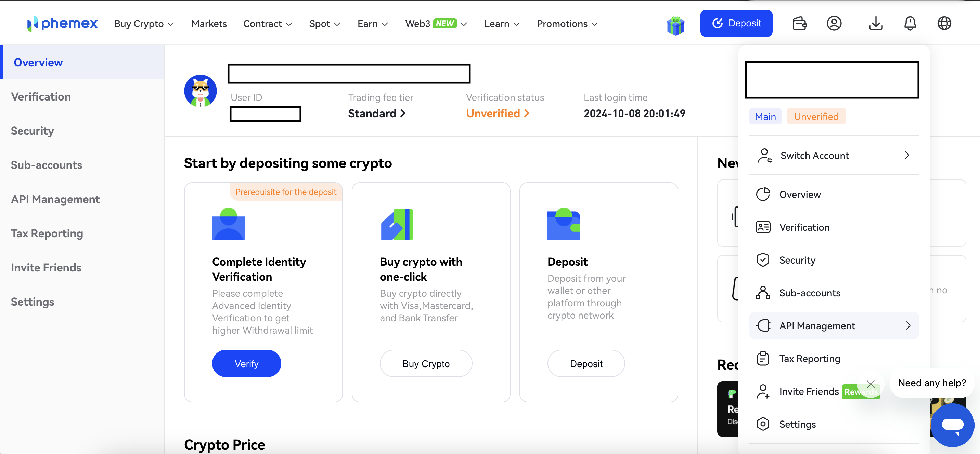This screenshot has width=980, height=454.
Task: Select Tax Reporting from dropdown menu
Action: pyautogui.click(x=810, y=359)
